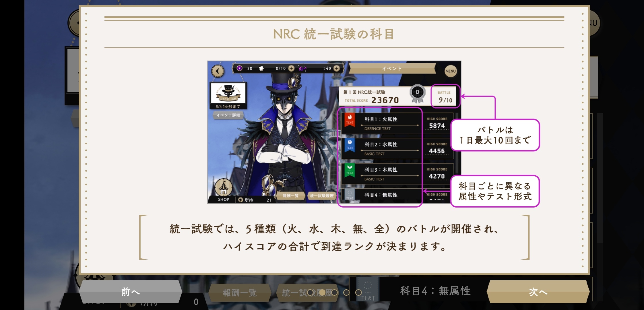
Task: Go to previous tutorial page with 前へ
Action: pyautogui.click(x=131, y=292)
